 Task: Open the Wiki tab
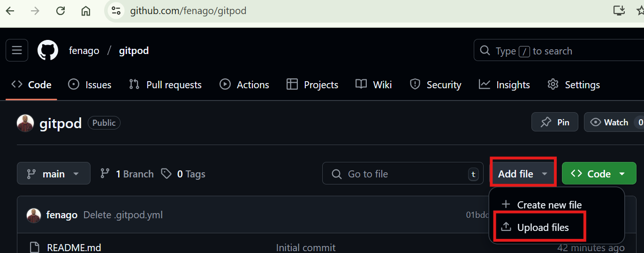tap(374, 85)
